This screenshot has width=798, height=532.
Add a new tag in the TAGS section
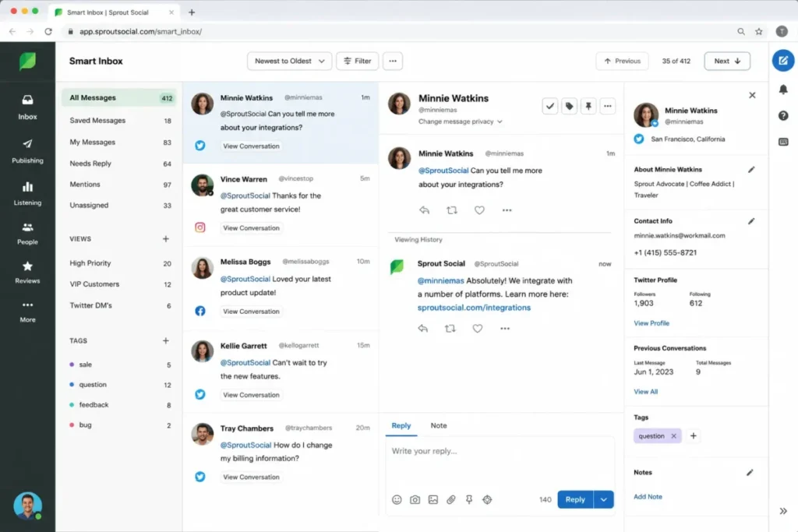click(165, 340)
